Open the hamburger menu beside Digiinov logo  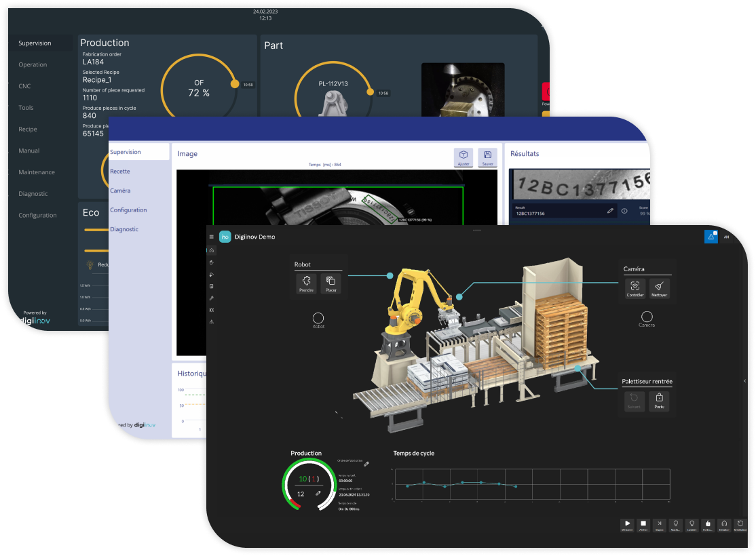[212, 237]
